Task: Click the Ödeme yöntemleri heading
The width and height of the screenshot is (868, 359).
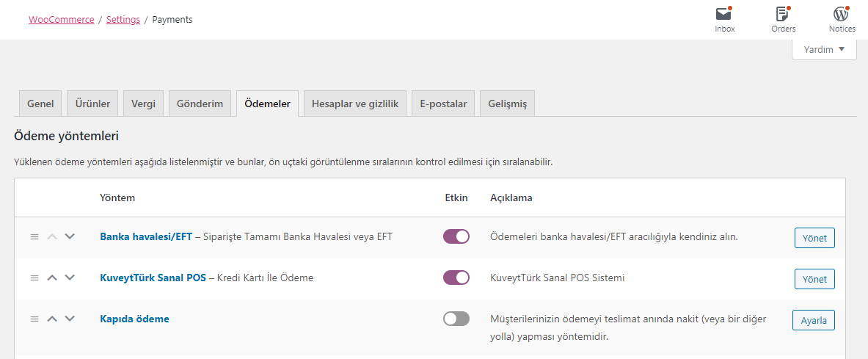Action: [67, 136]
